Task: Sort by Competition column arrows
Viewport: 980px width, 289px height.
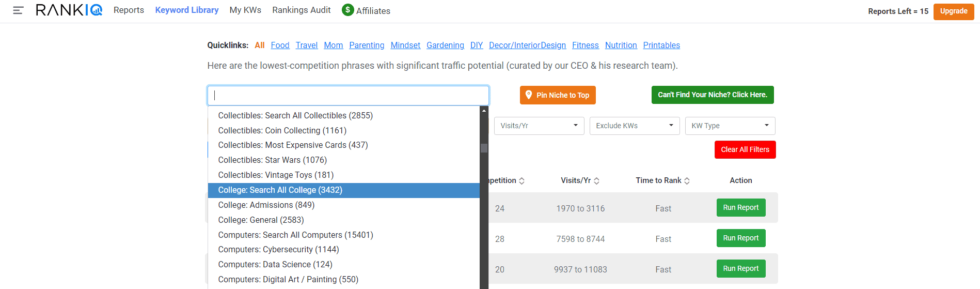Action: (521, 181)
